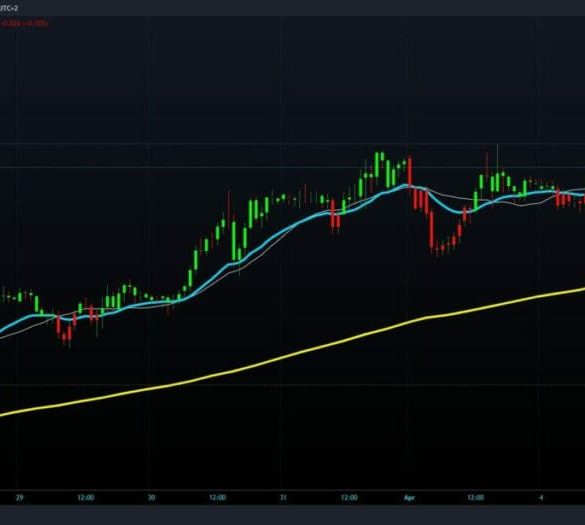585x525 pixels.
Task: Select the 29 date label on time axis
Action: pos(19,498)
